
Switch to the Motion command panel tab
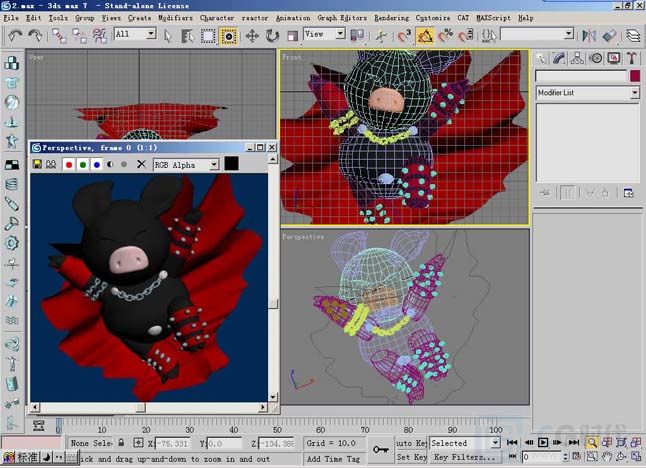coord(595,58)
